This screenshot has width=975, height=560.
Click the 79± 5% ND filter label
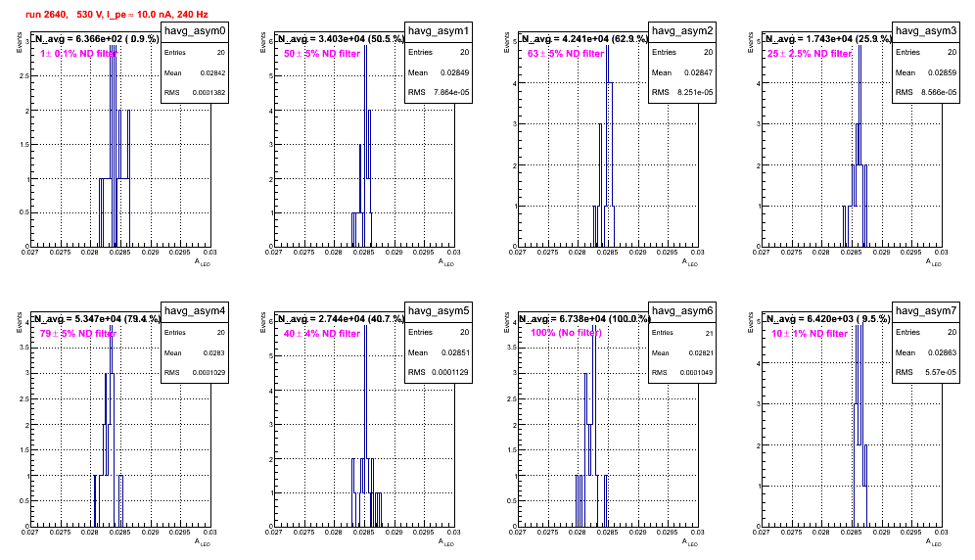click(78, 334)
